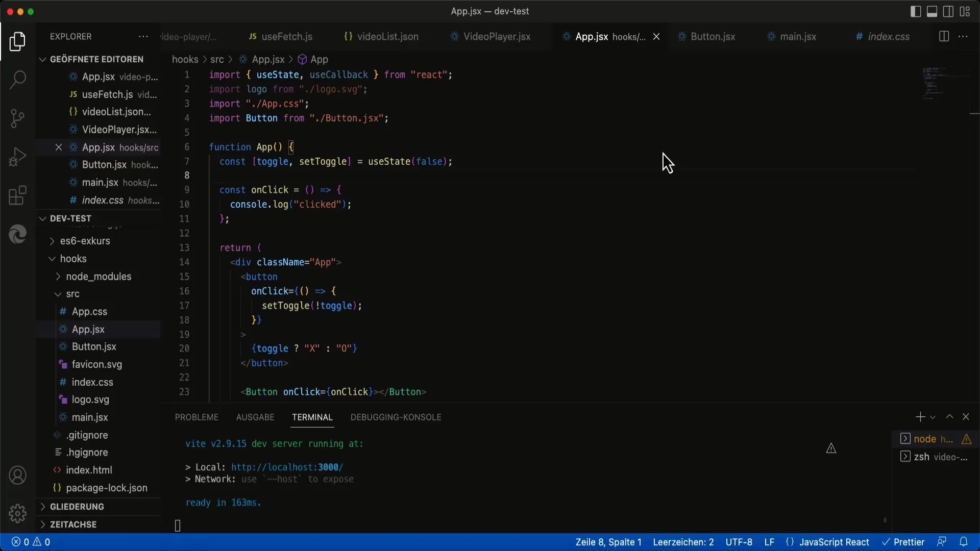The image size is (980, 551).
Task: Open the Accounts menu icon
Action: (x=17, y=475)
